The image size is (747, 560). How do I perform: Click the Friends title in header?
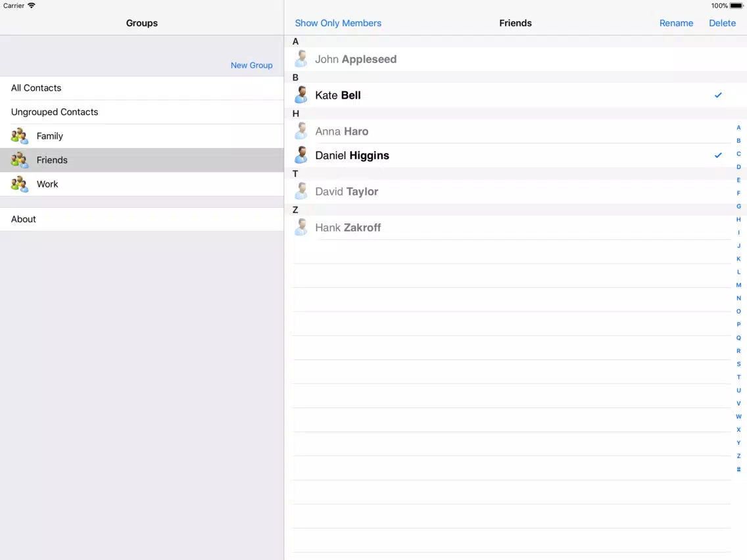[516, 23]
